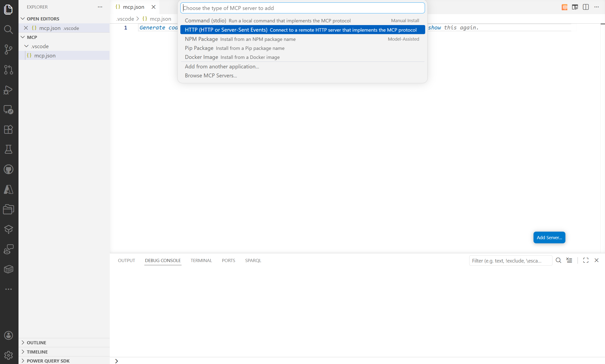Open the Search view in the activity bar
This screenshot has height=364, width=605.
click(x=9, y=29)
